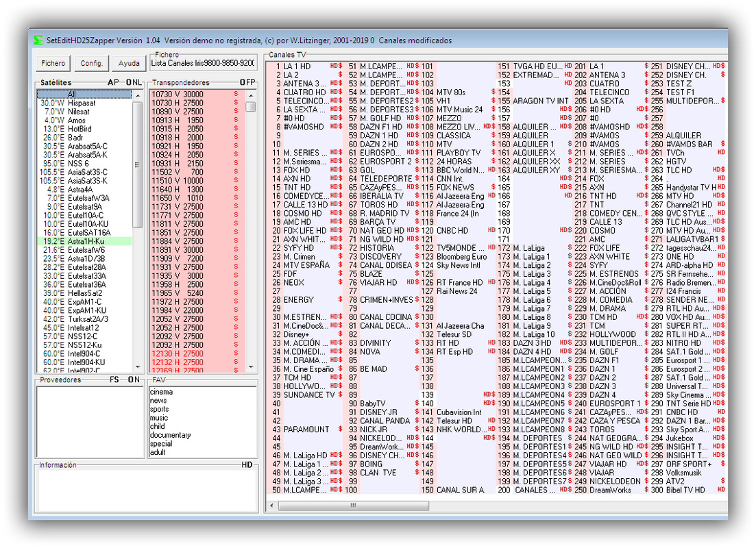
Task: Select channel 172 M. LaLiga
Action: pyautogui.click(x=535, y=248)
